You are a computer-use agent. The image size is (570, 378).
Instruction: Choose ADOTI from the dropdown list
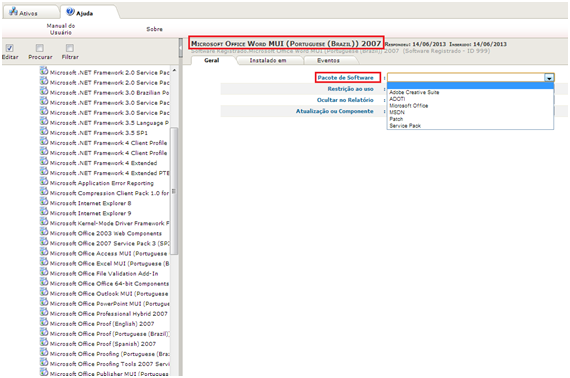click(x=397, y=99)
